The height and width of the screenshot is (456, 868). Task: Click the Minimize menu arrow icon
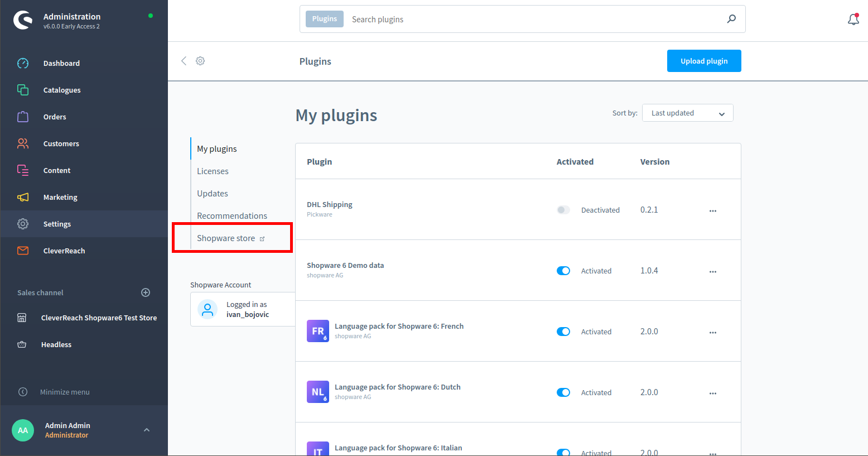click(23, 392)
